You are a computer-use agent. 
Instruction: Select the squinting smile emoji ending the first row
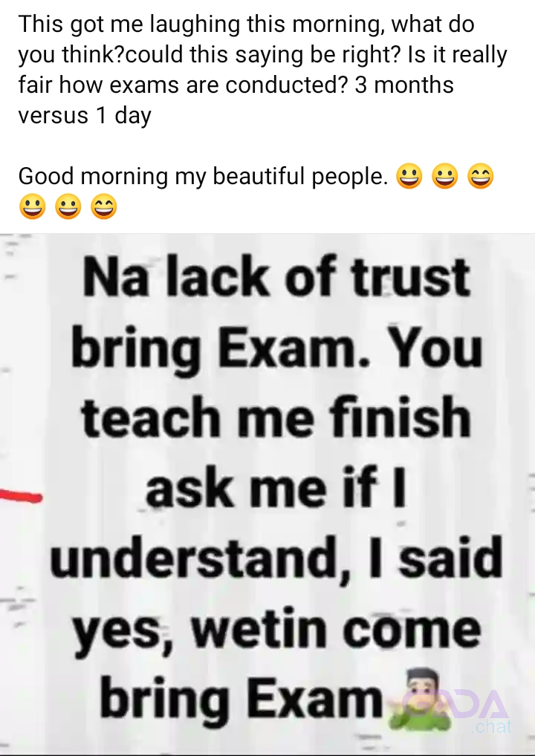click(481, 176)
